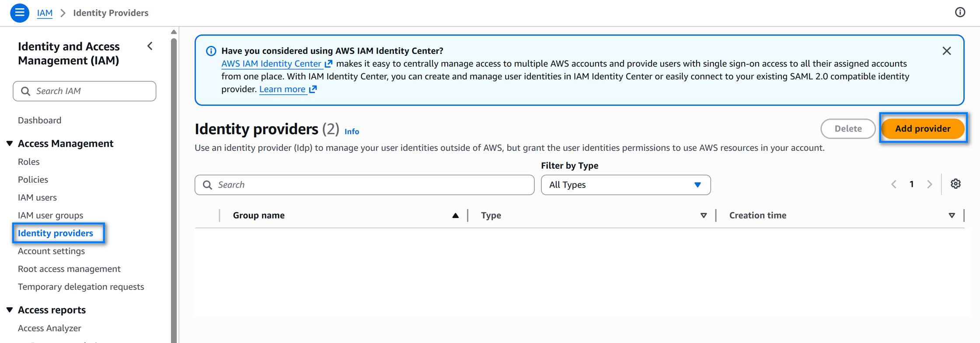Navigate to Roles
The height and width of the screenshot is (343, 980).
28,162
